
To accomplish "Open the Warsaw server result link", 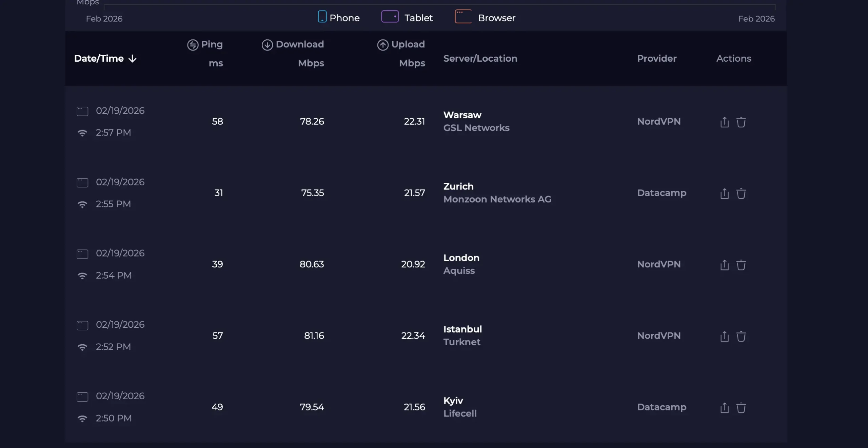I will (462, 115).
